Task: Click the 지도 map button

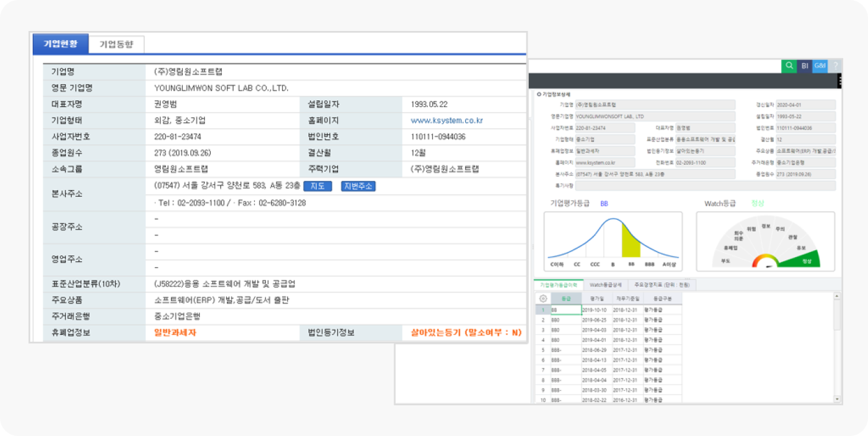Action: [317, 186]
